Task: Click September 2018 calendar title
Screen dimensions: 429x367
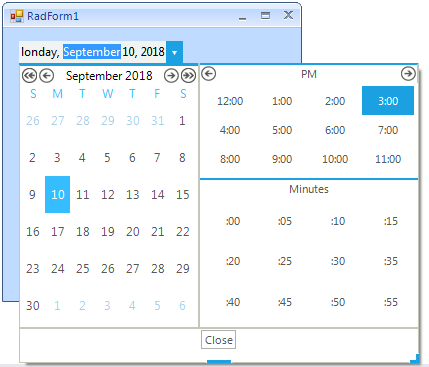Action: (x=109, y=76)
